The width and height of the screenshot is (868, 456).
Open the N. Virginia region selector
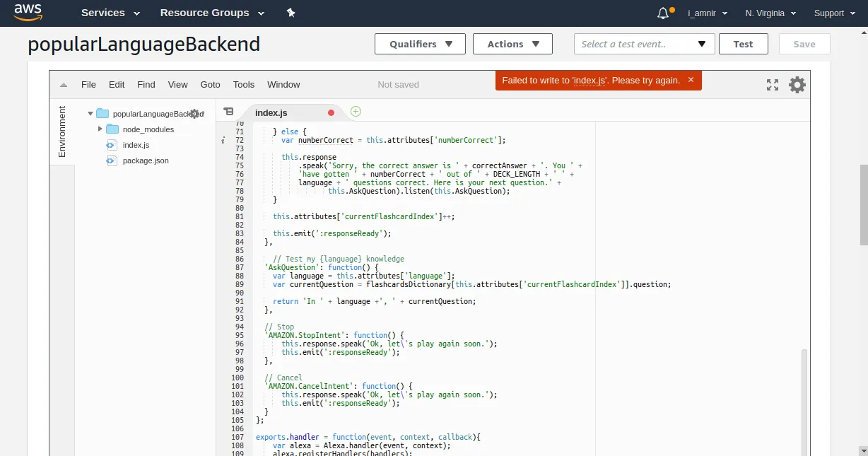point(770,13)
